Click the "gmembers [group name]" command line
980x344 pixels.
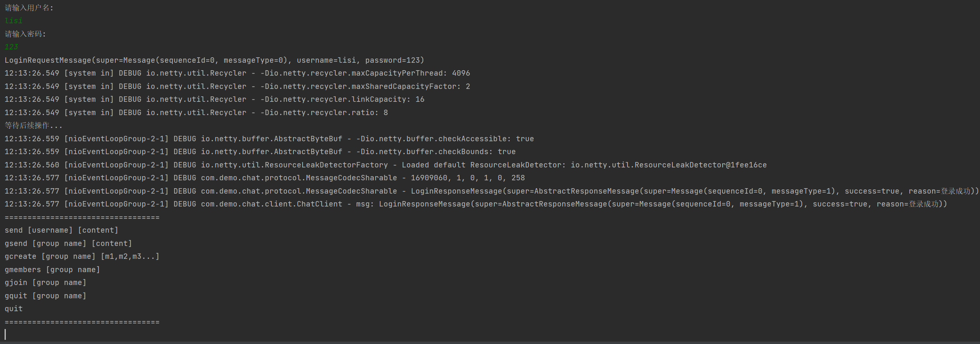pyautogui.click(x=52, y=270)
